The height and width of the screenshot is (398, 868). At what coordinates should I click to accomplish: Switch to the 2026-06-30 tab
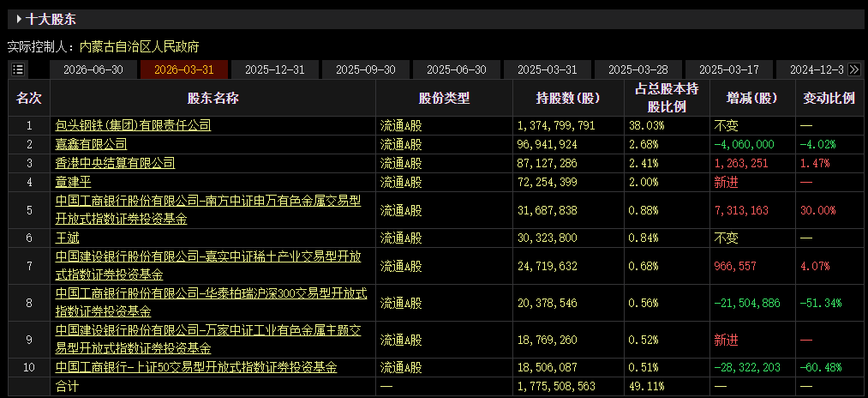[x=93, y=69]
